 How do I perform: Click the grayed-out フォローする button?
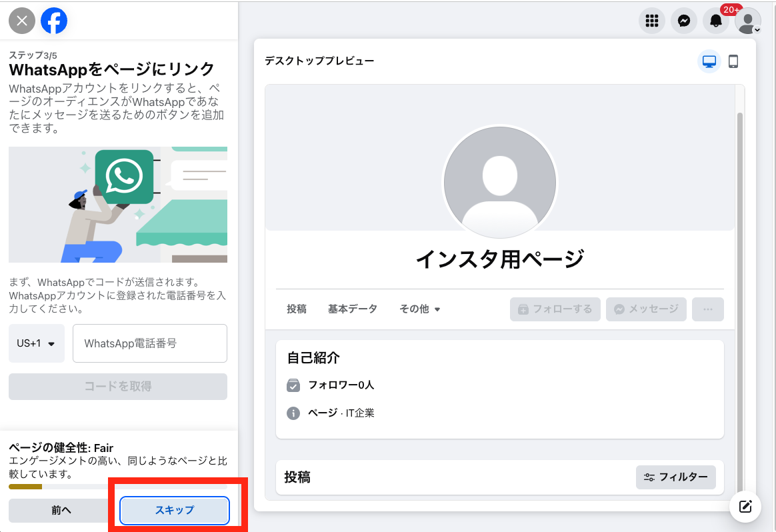tap(555, 309)
